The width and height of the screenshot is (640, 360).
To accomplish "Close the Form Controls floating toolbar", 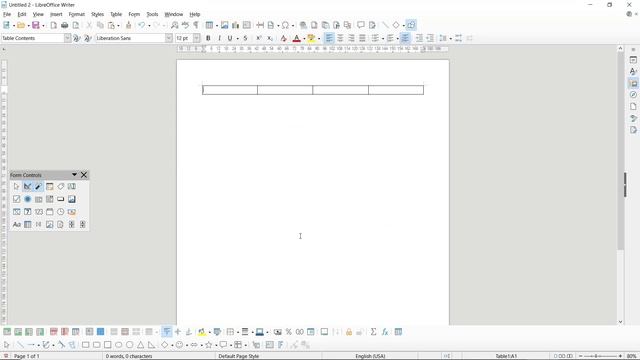I will pos(84,175).
